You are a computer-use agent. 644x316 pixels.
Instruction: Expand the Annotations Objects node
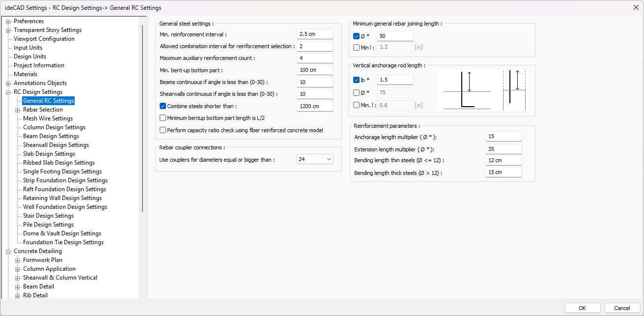[x=8, y=84]
